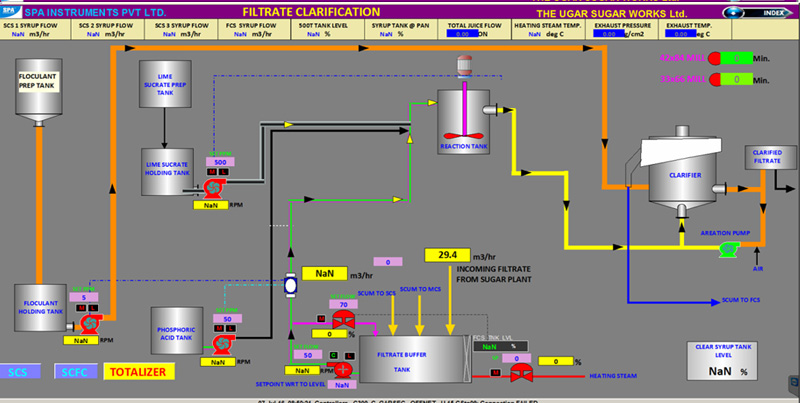The width and height of the screenshot is (800, 403).
Task: Toggle M mode on phosphoric acid pump
Action: click(x=219, y=329)
